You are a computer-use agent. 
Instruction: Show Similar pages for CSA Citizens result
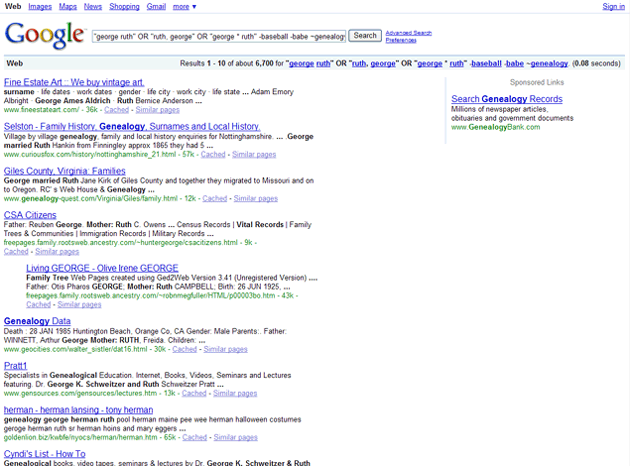tap(57, 251)
